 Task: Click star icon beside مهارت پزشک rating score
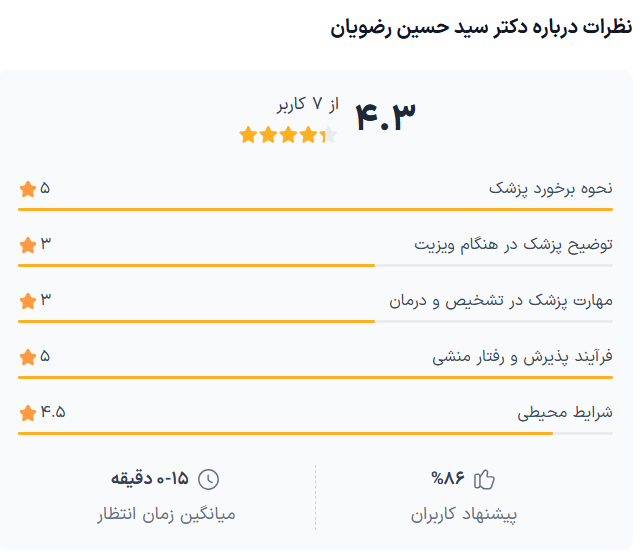click(x=27, y=300)
